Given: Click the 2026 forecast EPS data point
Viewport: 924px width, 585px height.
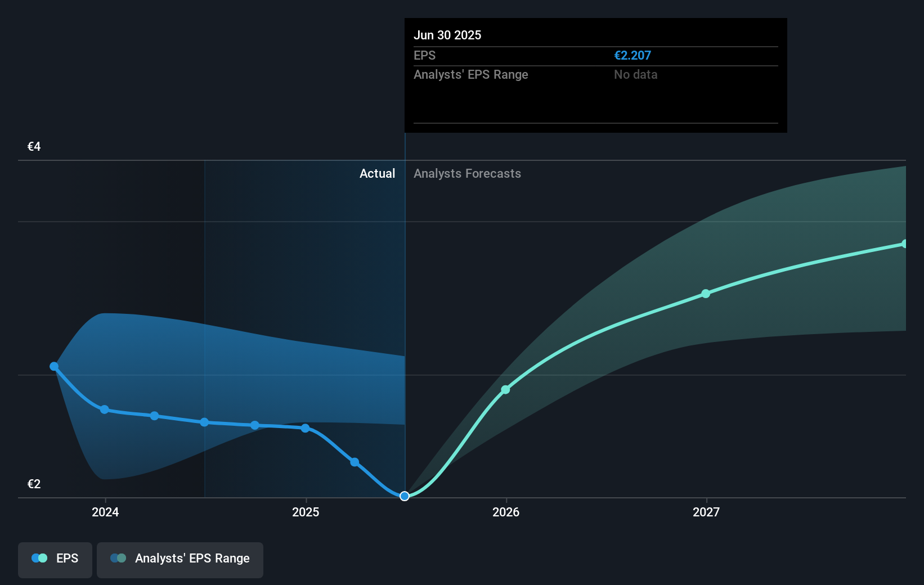Looking at the screenshot, I should [x=505, y=389].
